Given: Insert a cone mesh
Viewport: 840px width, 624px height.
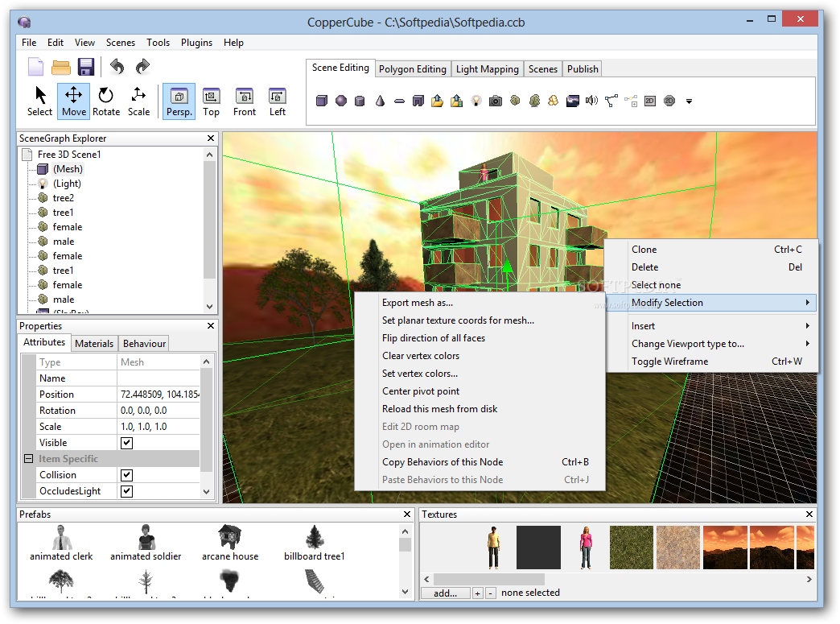Looking at the screenshot, I should click(380, 101).
